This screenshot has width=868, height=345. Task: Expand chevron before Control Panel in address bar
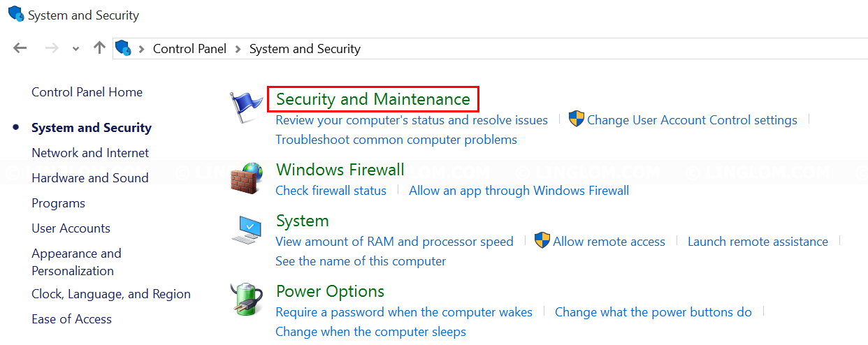tap(142, 49)
